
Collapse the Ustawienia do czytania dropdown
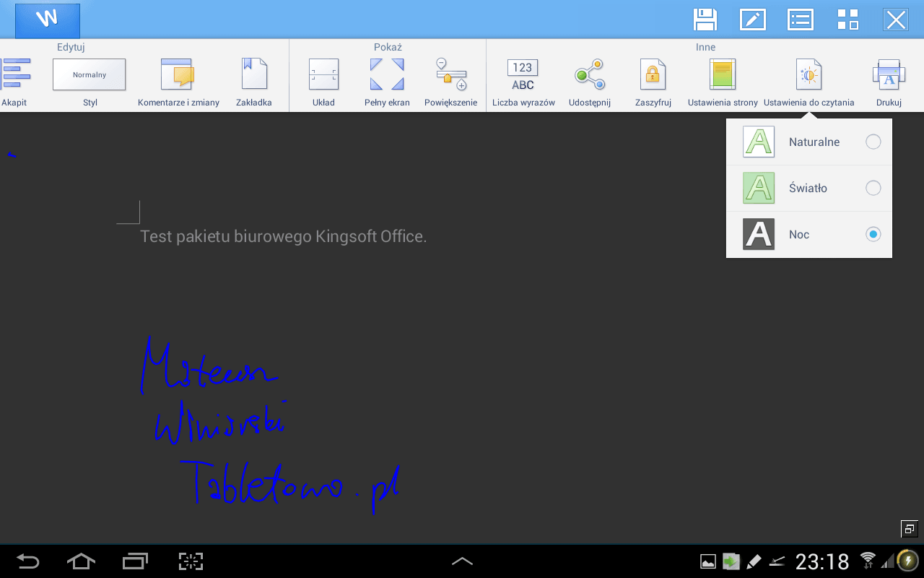click(x=808, y=82)
